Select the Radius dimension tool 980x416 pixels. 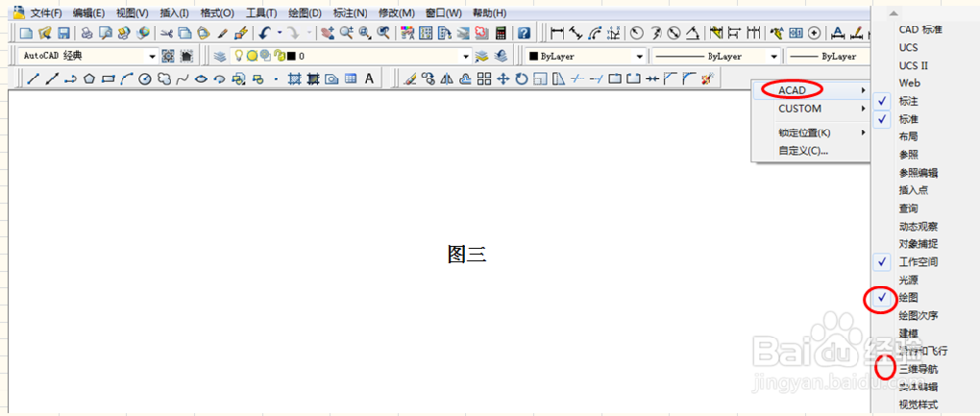[636, 33]
